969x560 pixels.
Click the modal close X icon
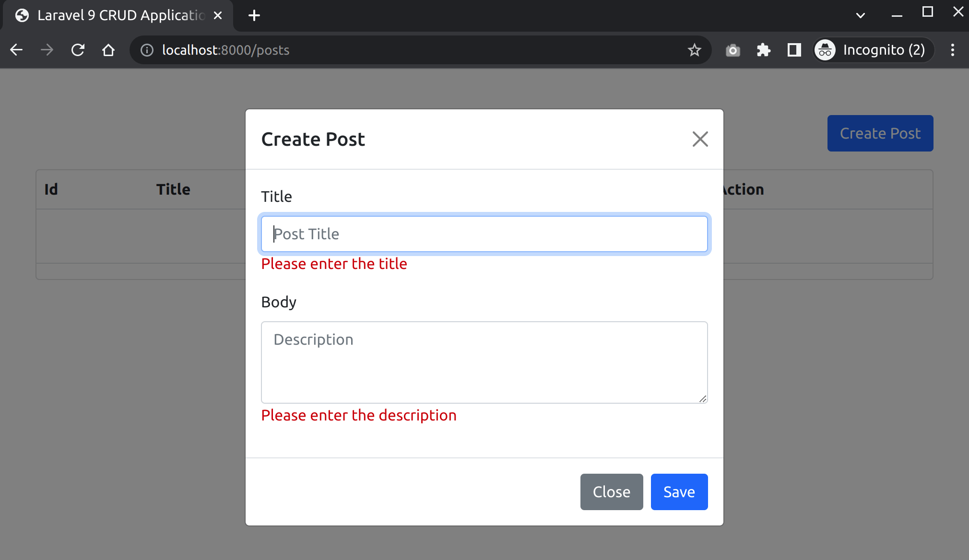(700, 139)
